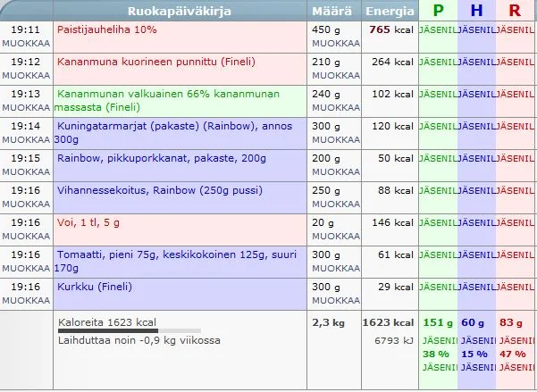Click the Energia column header
The height and width of the screenshot is (392, 537).
tap(390, 12)
